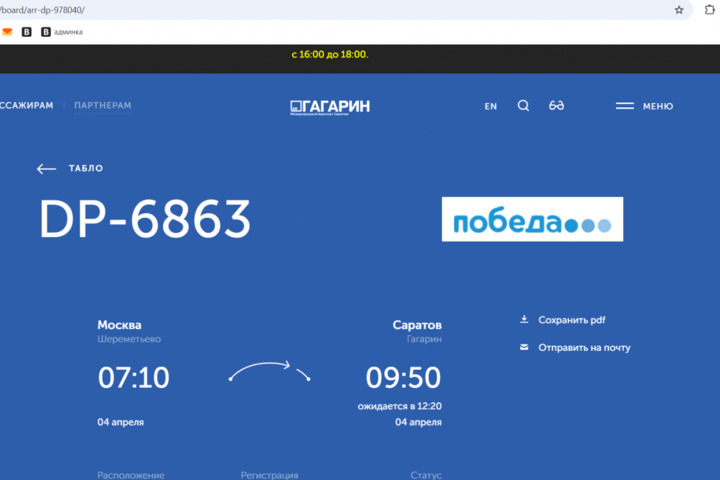The height and width of the screenshot is (480, 720).
Task: Click the envelope icon for Отправить на почту
Action: (524, 347)
